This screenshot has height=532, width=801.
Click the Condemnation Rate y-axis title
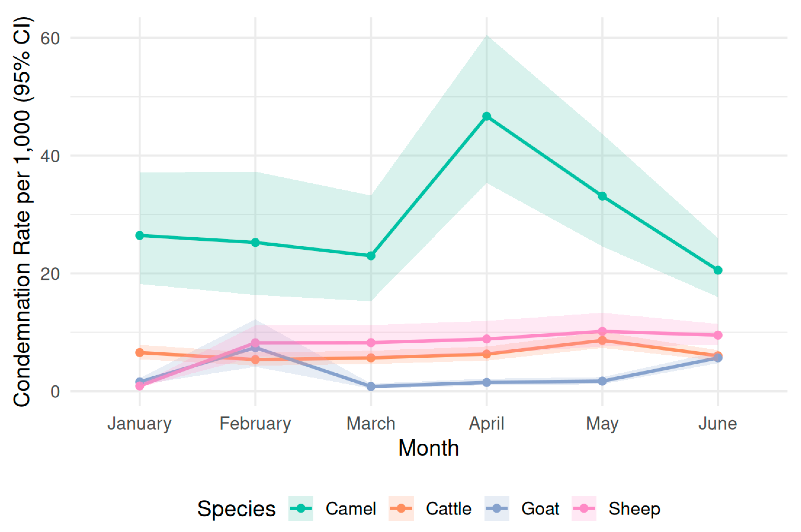click(x=22, y=212)
